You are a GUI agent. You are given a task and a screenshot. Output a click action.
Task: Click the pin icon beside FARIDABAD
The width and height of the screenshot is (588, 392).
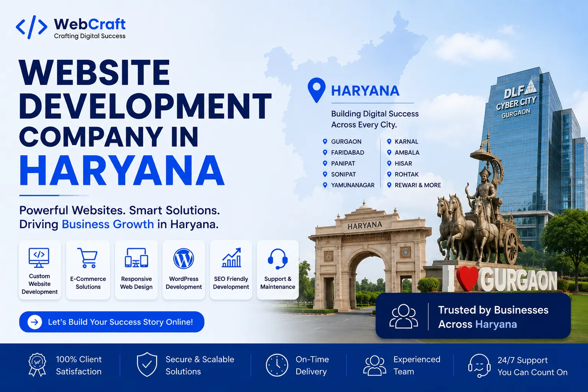[x=325, y=152]
